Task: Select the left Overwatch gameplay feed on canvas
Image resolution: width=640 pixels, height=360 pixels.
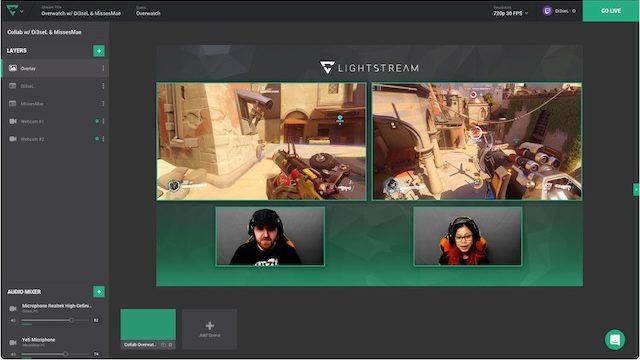Action: (x=261, y=141)
